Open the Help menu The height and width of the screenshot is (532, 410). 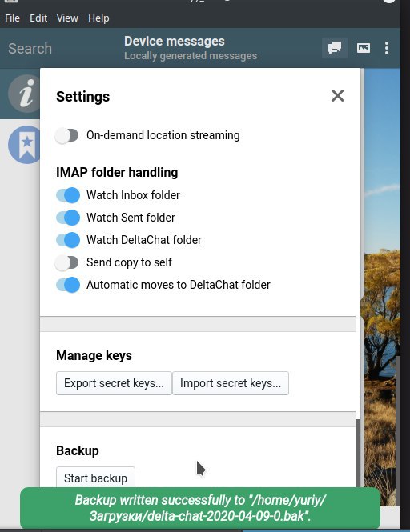98,18
